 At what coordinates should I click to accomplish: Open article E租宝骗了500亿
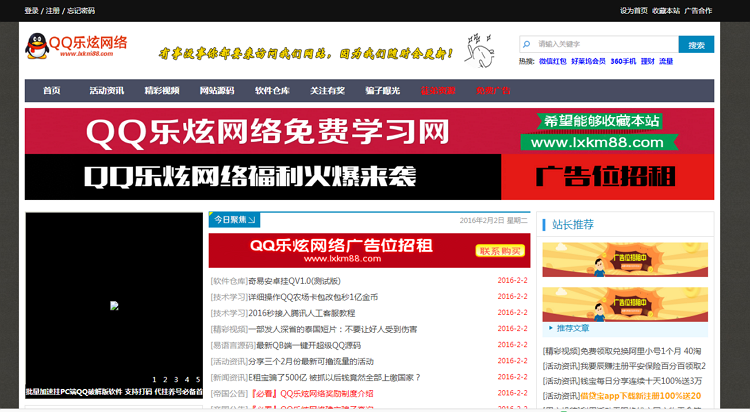pyautogui.click(x=334, y=378)
